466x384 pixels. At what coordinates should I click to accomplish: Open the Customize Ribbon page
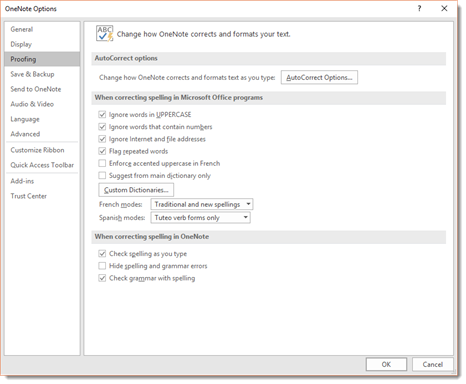[x=42, y=150]
